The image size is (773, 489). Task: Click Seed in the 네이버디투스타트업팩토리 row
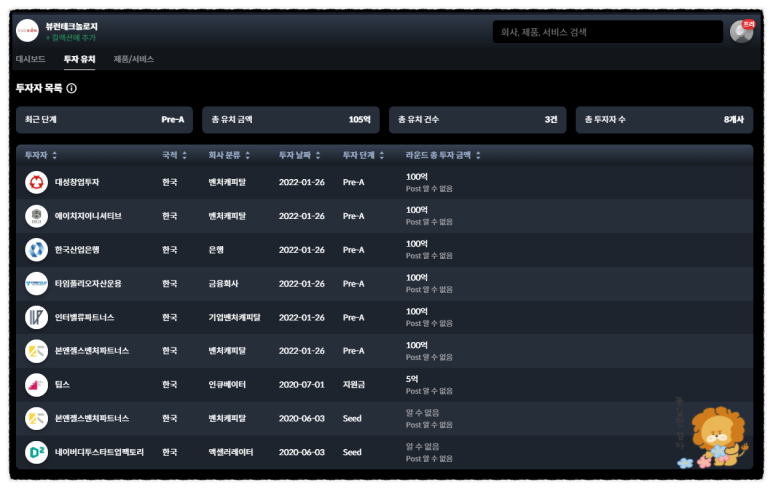point(352,452)
